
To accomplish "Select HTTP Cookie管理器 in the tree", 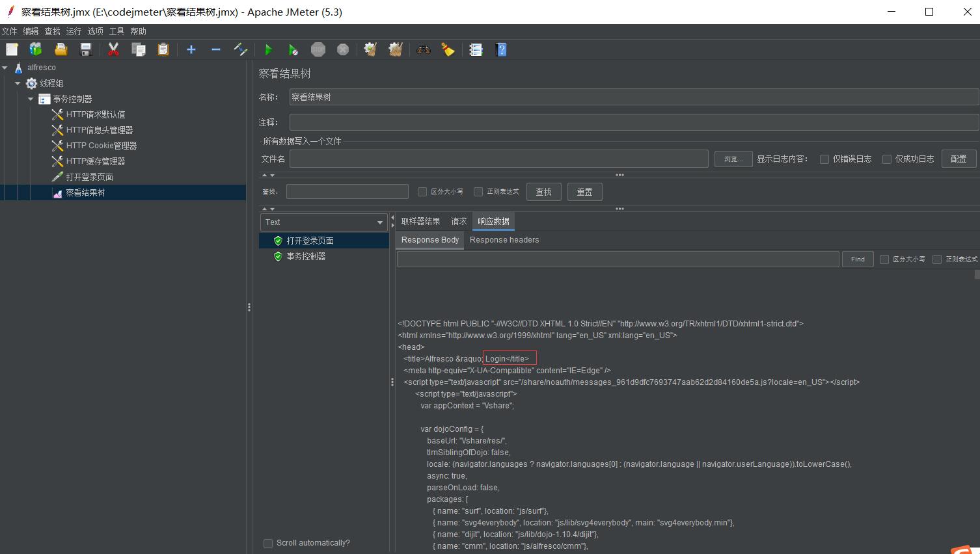I will coord(101,146).
